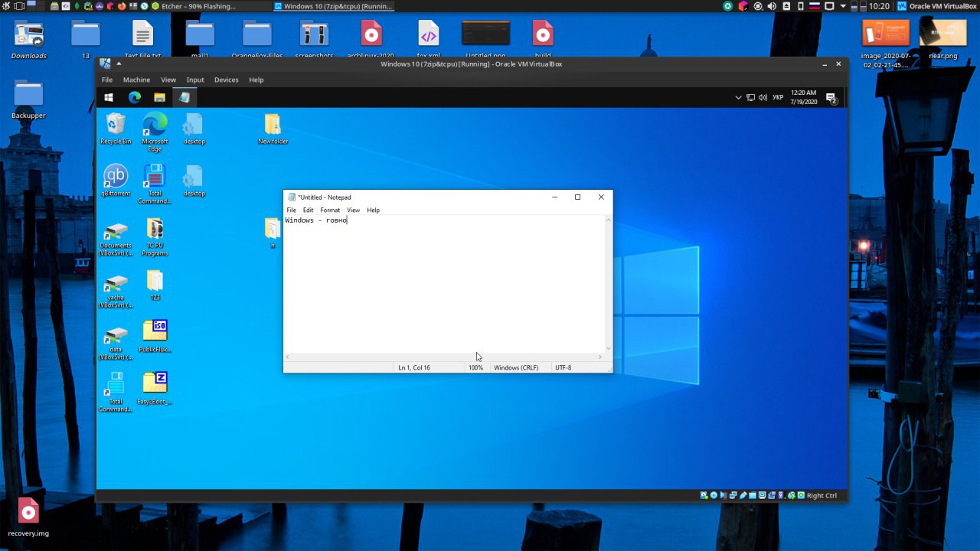This screenshot has height=551, width=980.
Task: Open the Firefox launcher in the top panel
Action: (x=122, y=6)
